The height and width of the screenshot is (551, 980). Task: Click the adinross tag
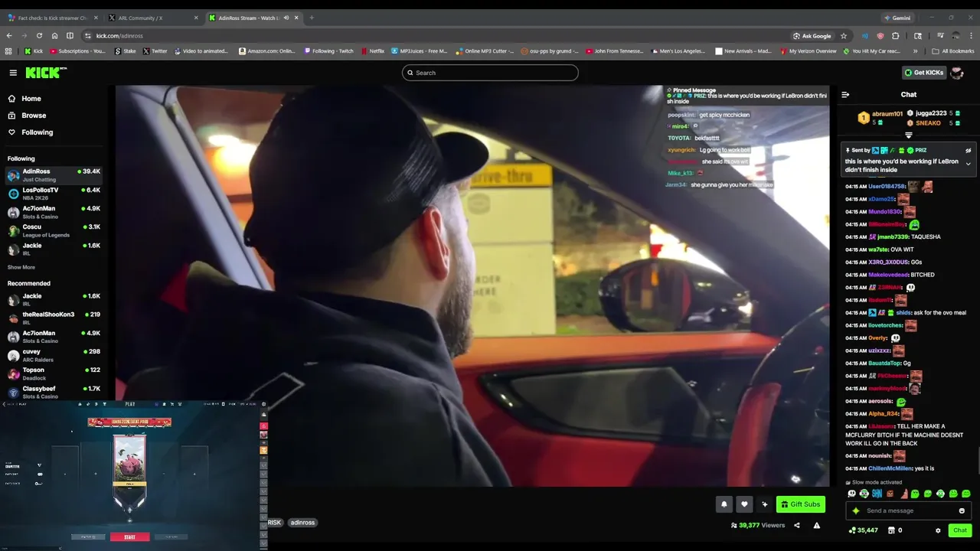click(302, 523)
